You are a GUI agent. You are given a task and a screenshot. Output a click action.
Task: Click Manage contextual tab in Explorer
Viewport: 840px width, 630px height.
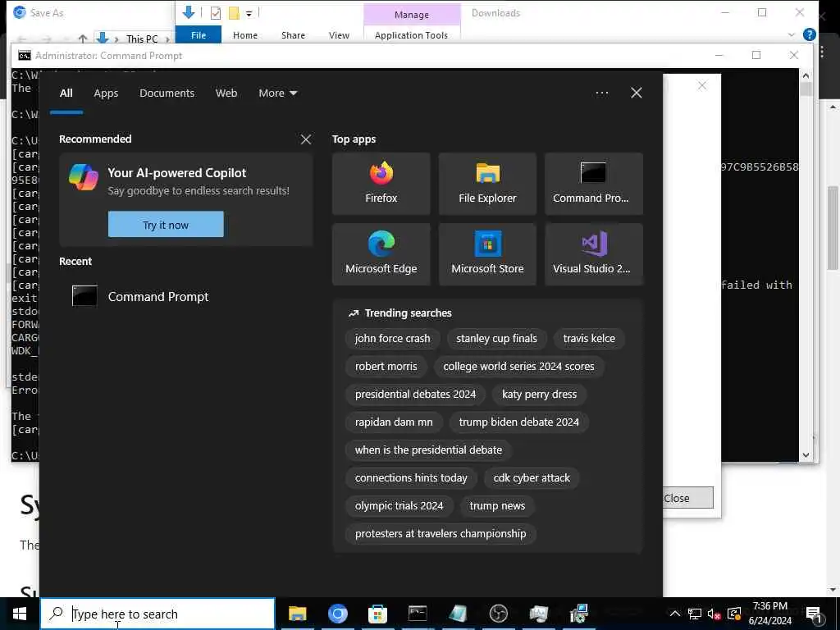click(412, 15)
